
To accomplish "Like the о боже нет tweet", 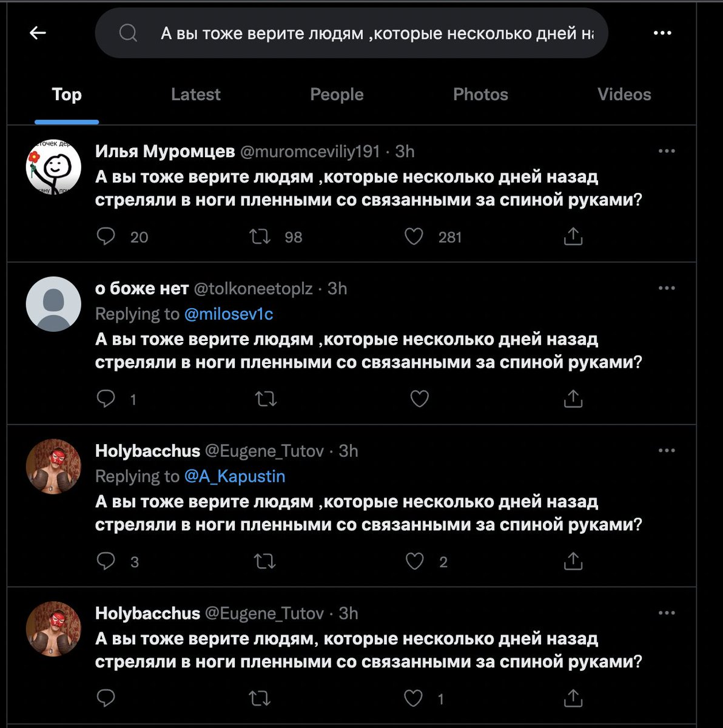I will [x=419, y=399].
